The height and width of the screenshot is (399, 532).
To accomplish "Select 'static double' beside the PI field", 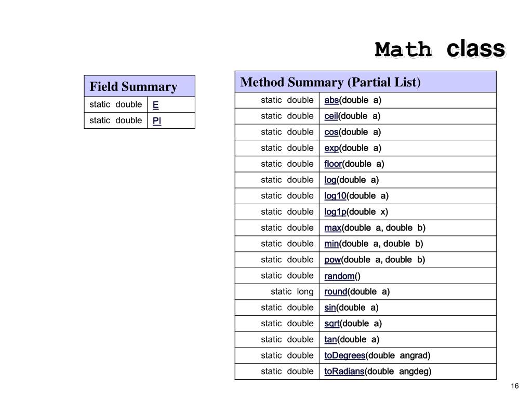I will point(116,121).
